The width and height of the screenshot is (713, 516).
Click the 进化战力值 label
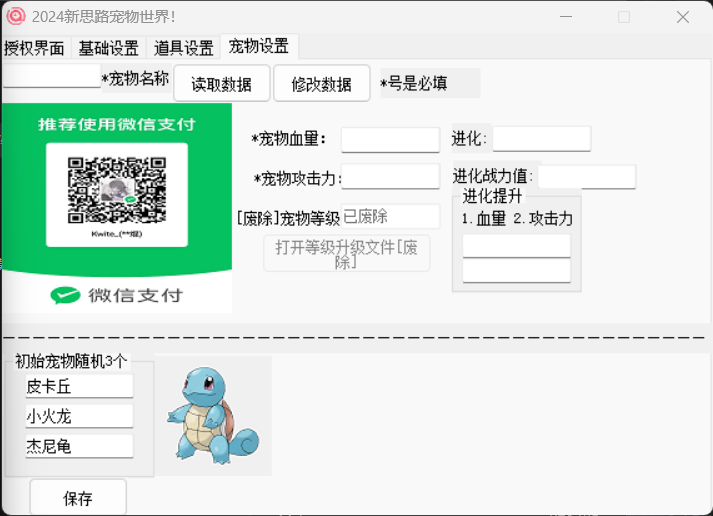tap(492, 175)
